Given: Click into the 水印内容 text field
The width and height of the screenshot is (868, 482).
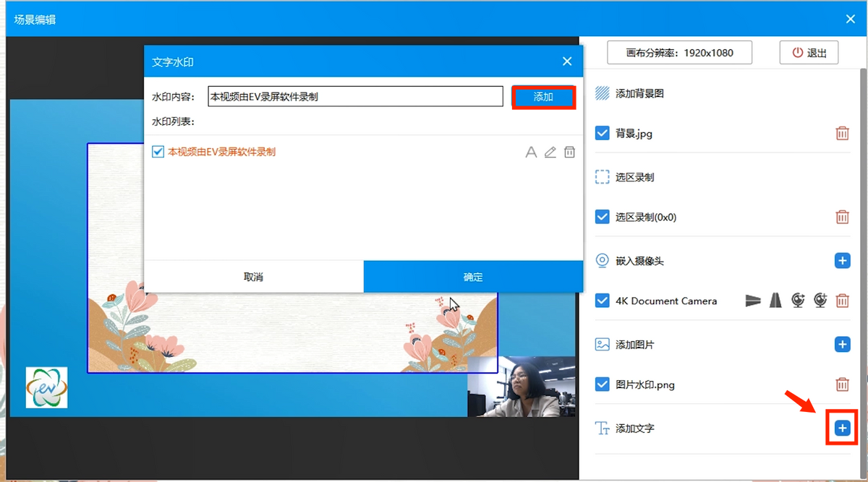Looking at the screenshot, I should point(355,96).
